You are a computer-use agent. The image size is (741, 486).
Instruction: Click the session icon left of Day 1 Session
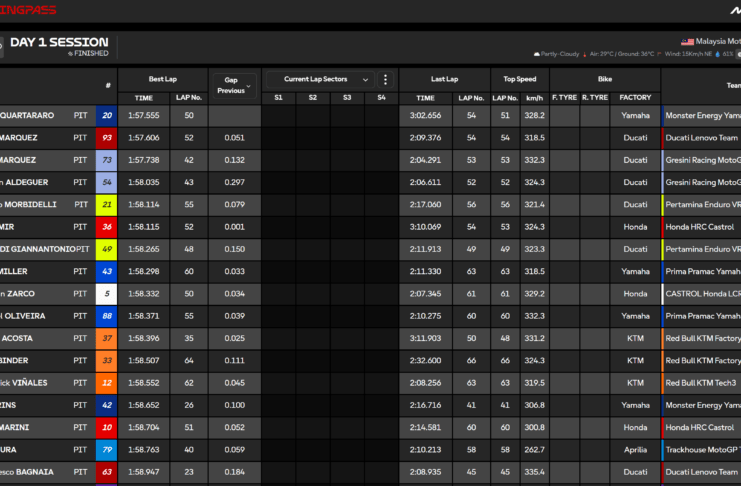[2, 45]
